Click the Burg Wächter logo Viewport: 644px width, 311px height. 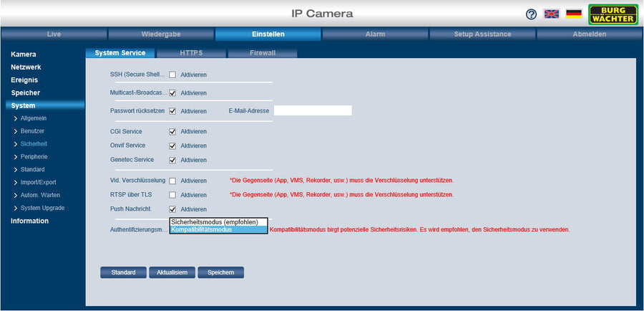click(x=613, y=14)
